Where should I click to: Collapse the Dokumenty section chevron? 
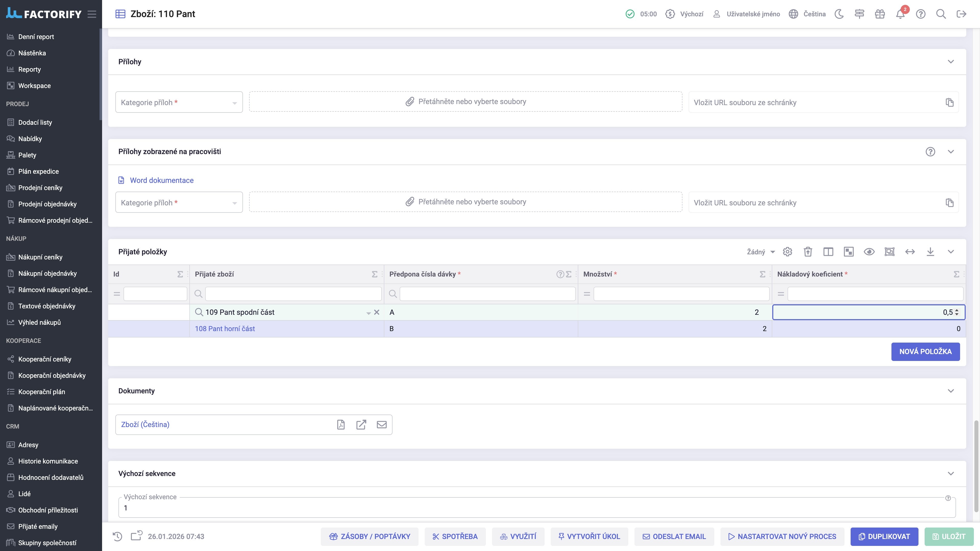951,391
